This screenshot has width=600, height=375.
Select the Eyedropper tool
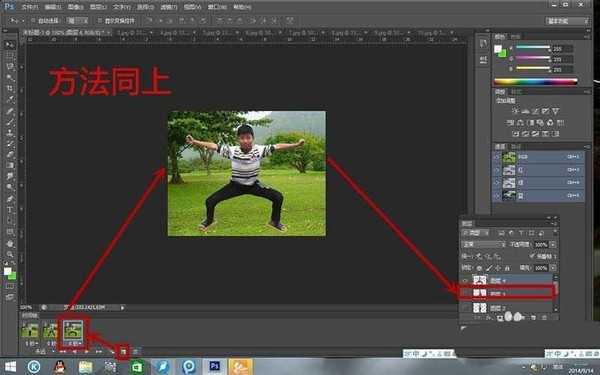10,99
